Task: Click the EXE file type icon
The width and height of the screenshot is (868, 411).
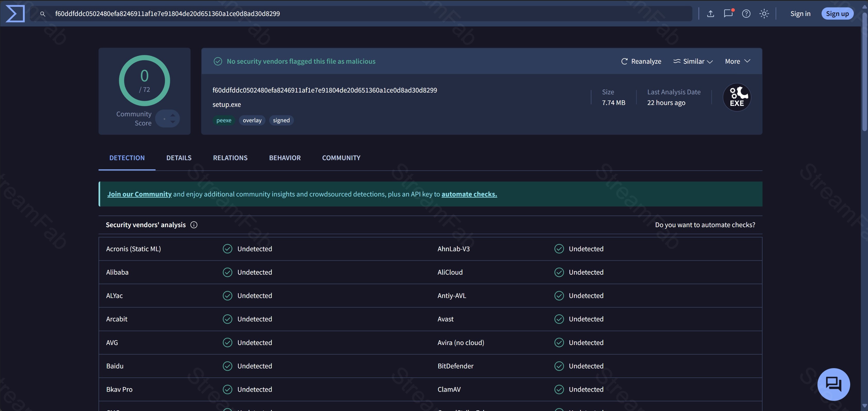Action: click(737, 97)
